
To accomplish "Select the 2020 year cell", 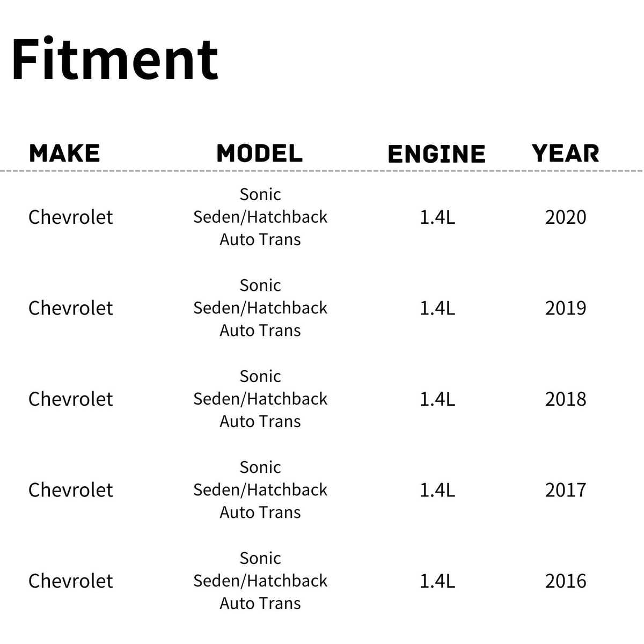I will click(566, 217).
